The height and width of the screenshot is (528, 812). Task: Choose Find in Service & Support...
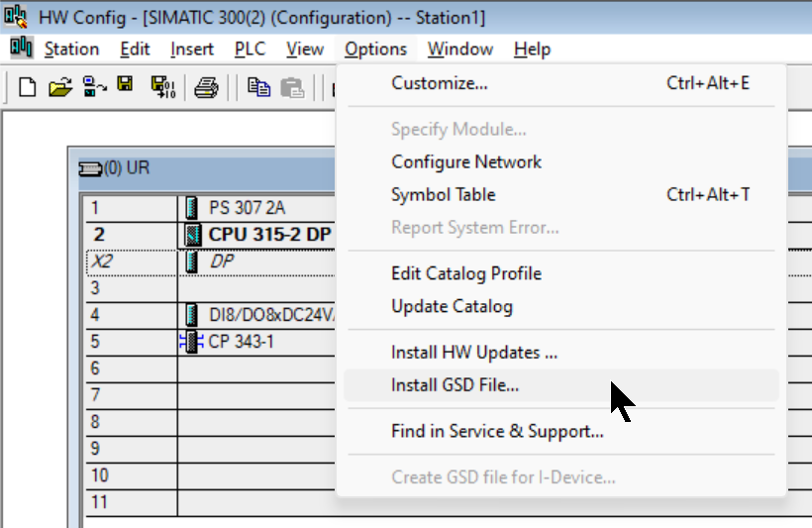[561, 431]
